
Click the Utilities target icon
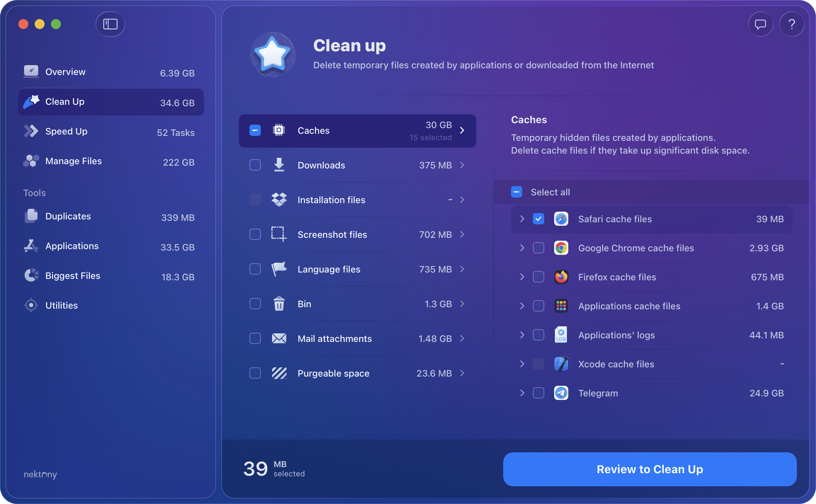31,305
